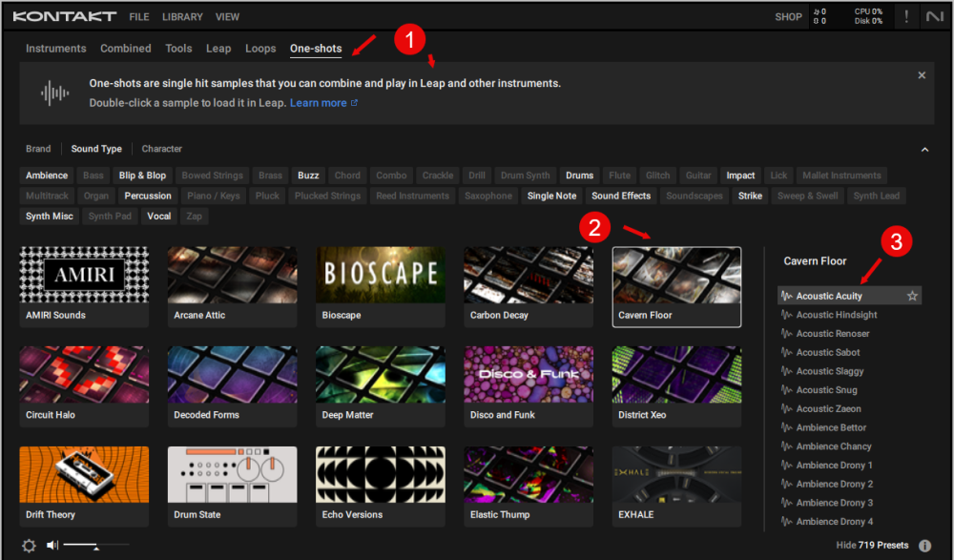The width and height of the screenshot is (954, 560).
Task: Select the AMIRI Sounds library thumbnail
Action: click(x=84, y=287)
